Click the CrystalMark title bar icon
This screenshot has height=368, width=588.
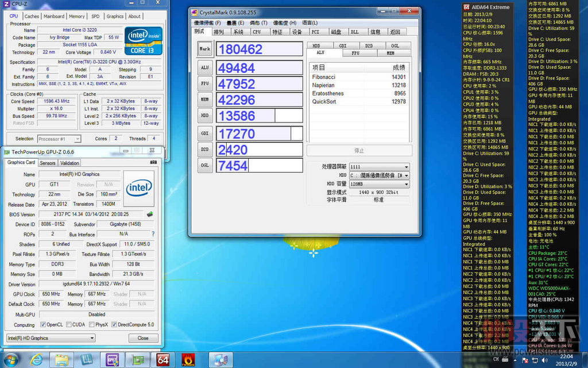pyautogui.click(x=194, y=13)
